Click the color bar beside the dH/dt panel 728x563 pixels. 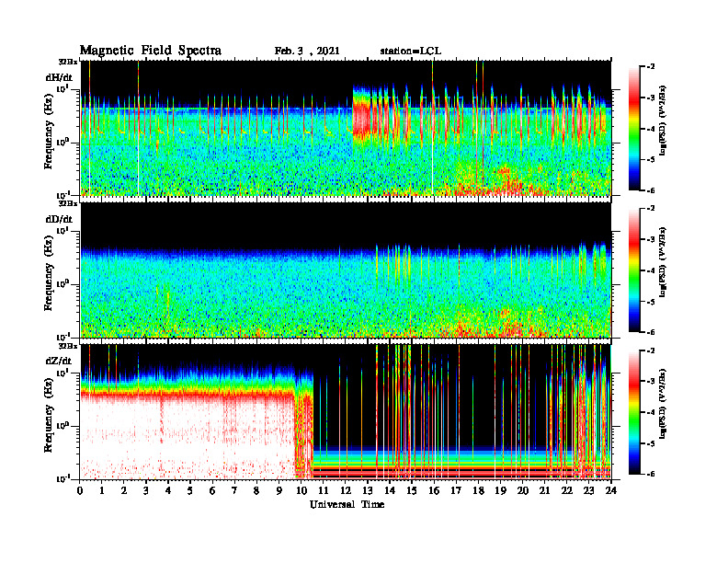634,128
